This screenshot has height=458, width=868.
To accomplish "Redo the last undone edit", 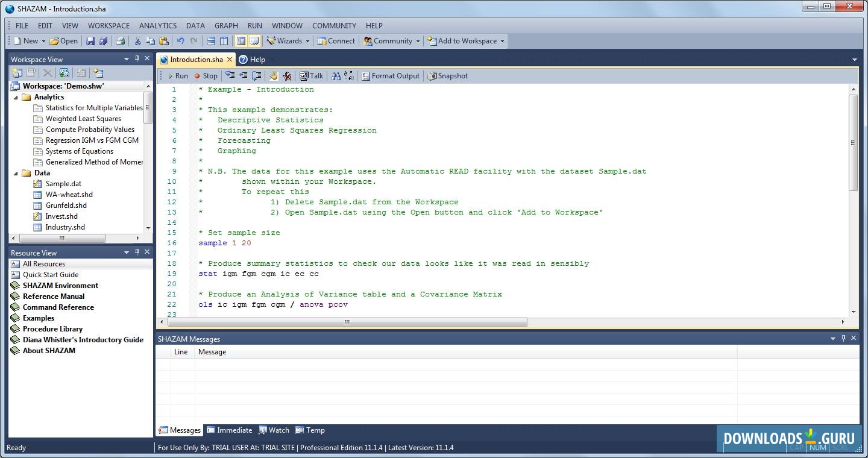I will [193, 41].
